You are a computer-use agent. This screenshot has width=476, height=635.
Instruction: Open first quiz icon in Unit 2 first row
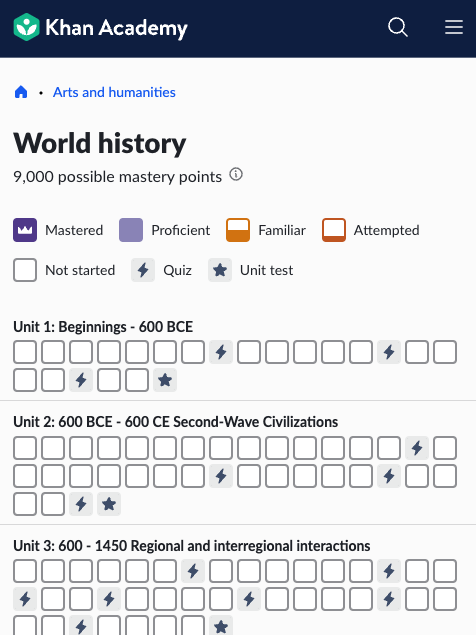pos(417,448)
